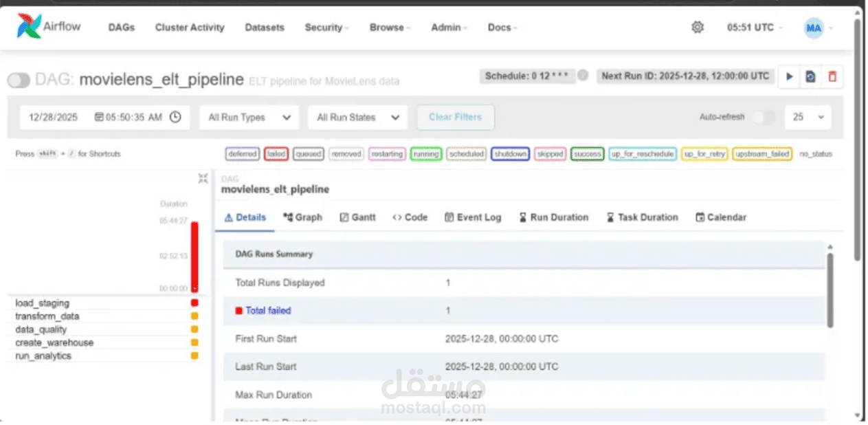Click the up_for_reschedule status legend

pyautogui.click(x=643, y=154)
